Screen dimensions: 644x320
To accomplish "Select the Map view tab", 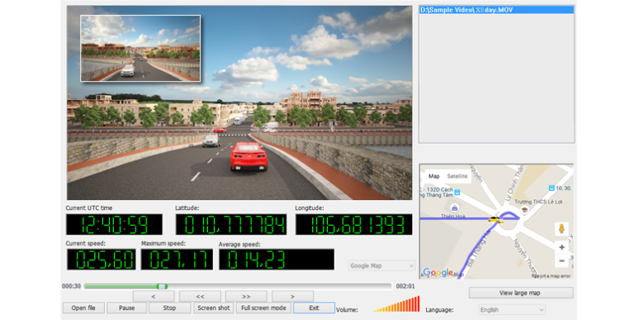I will (433, 176).
